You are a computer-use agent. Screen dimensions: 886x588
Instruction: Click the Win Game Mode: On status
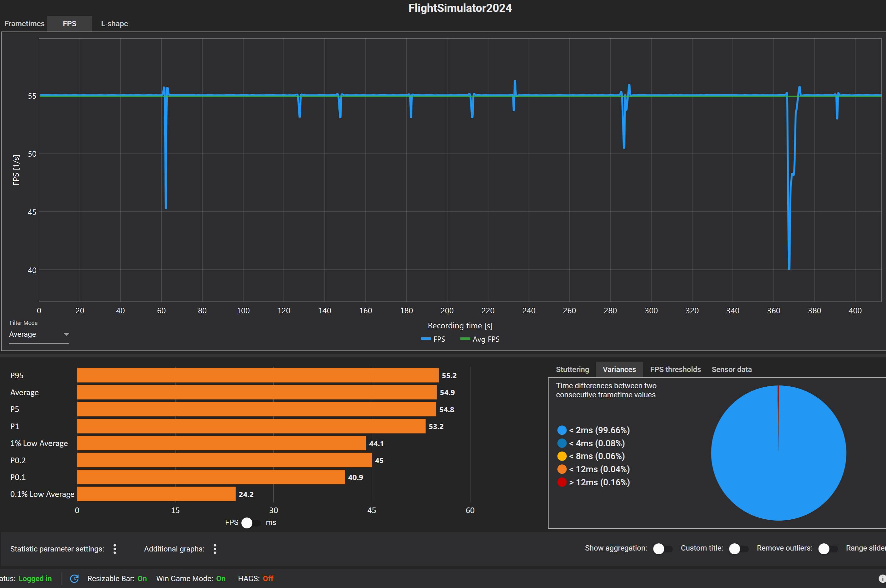[x=191, y=579]
